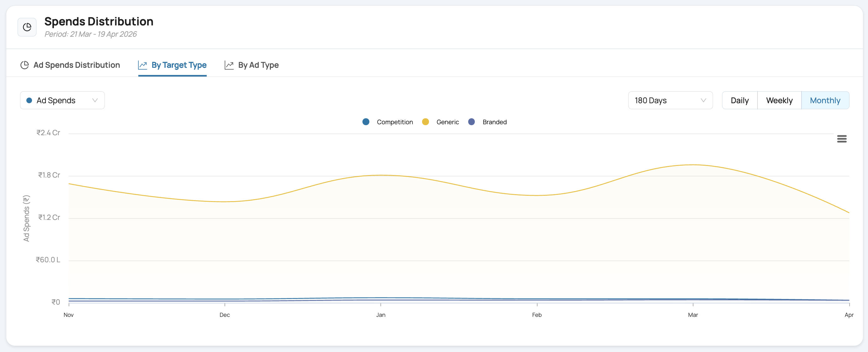Click the Nov label on the x-axis
Viewport: 868px width, 352px height.
(x=69, y=315)
